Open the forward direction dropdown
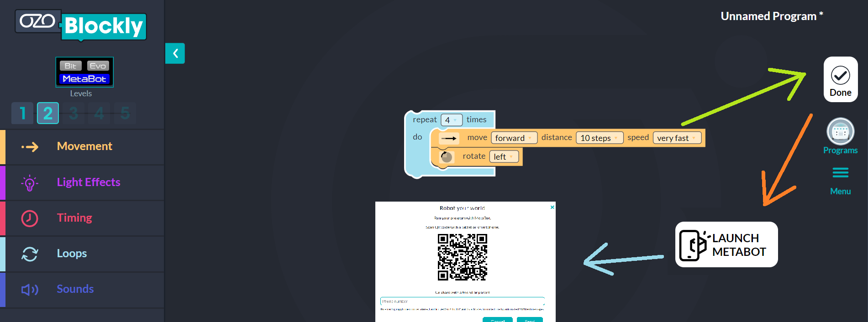 pos(514,138)
